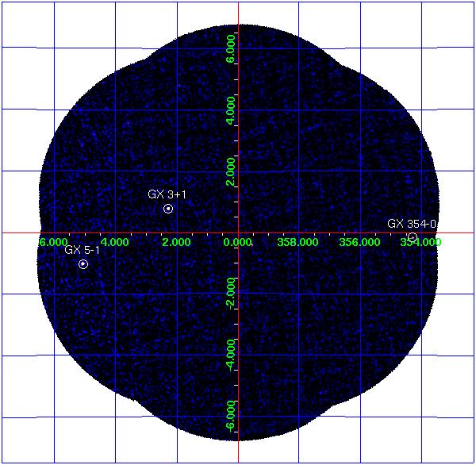The image size is (476, 465).
Task: Click the -4.000 latitude label on vertical axis
Action: click(x=231, y=355)
